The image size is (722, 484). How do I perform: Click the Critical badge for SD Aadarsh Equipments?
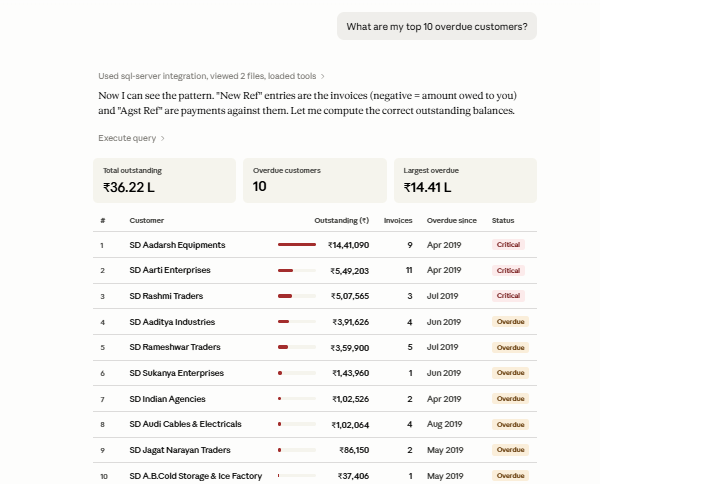pyautogui.click(x=508, y=245)
